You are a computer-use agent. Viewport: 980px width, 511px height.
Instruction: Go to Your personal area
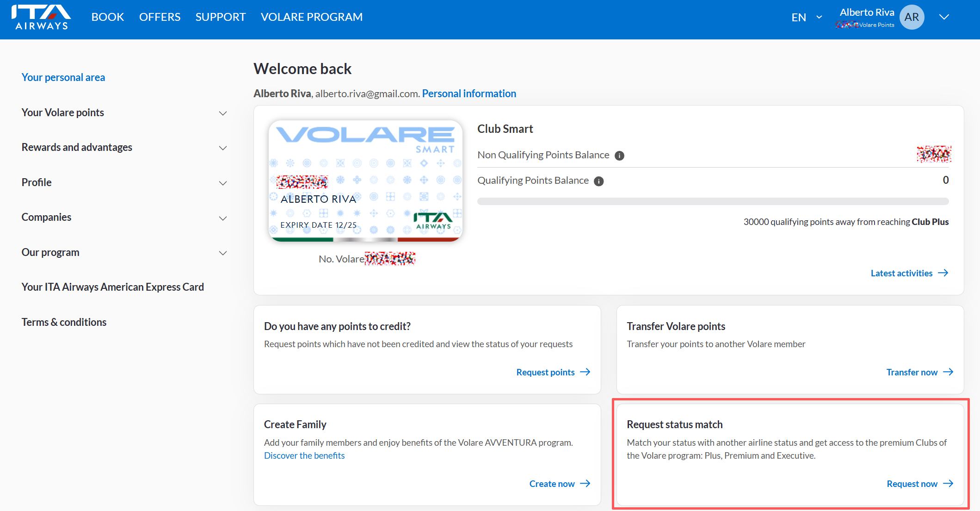(x=63, y=77)
